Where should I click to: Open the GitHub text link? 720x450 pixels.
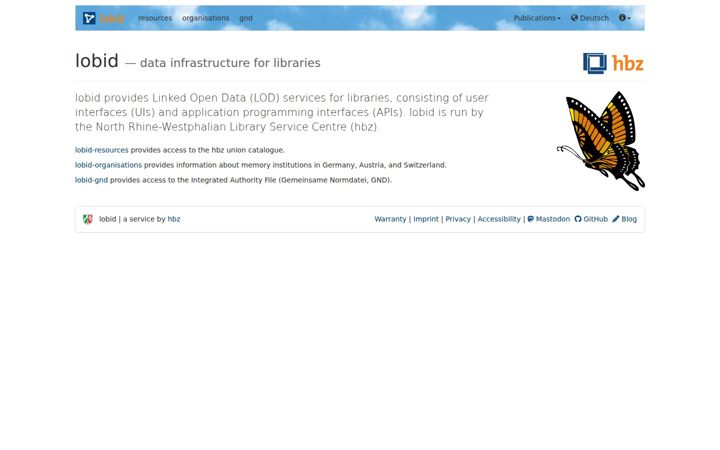[596, 219]
